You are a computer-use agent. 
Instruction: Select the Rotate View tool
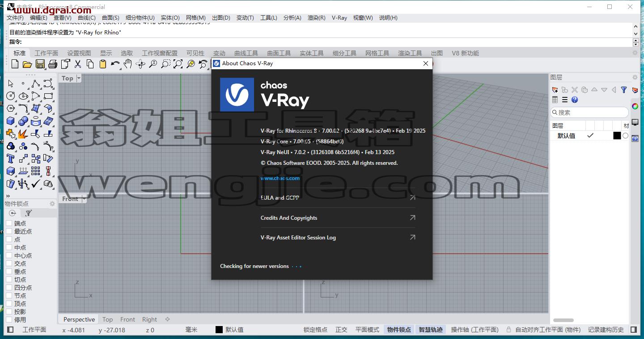click(x=140, y=64)
